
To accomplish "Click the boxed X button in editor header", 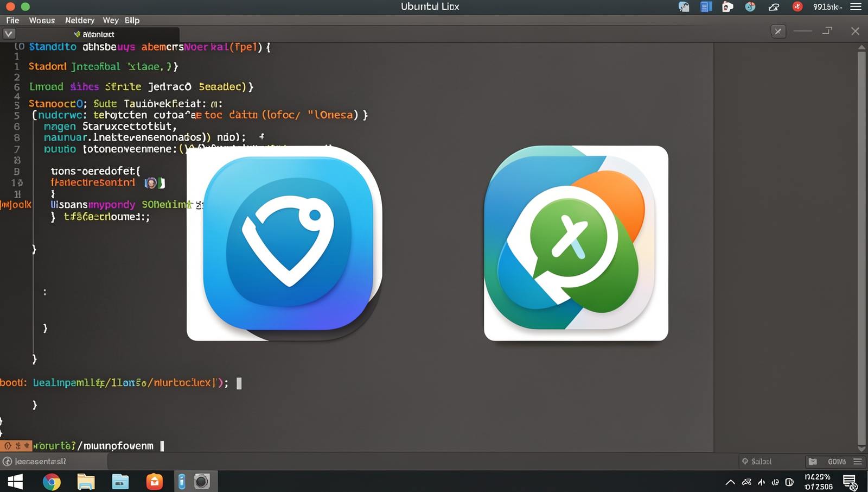I will tap(778, 31).
